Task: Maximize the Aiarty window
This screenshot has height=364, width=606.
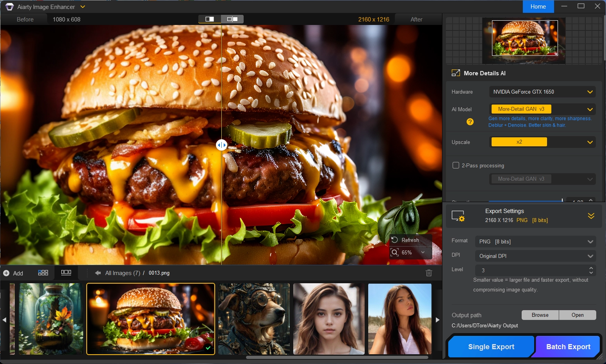Action: tap(581, 6)
